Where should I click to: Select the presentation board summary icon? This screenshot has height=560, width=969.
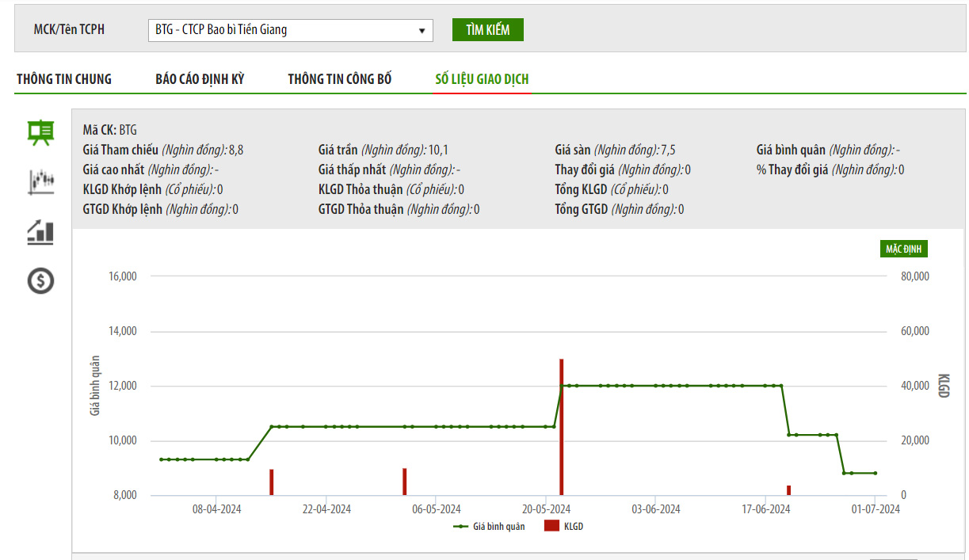click(x=40, y=132)
